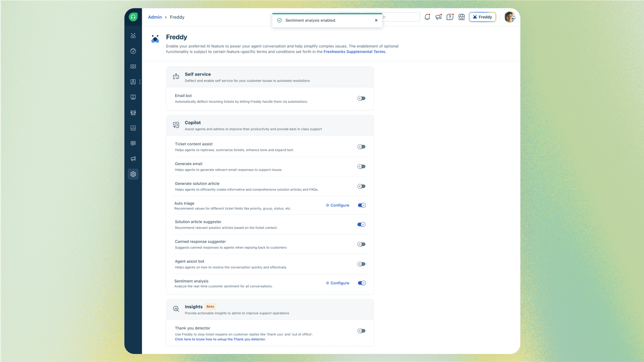The image size is (644, 362).
Task: Open the Solutions book icon in sidebar
Action: (133, 97)
